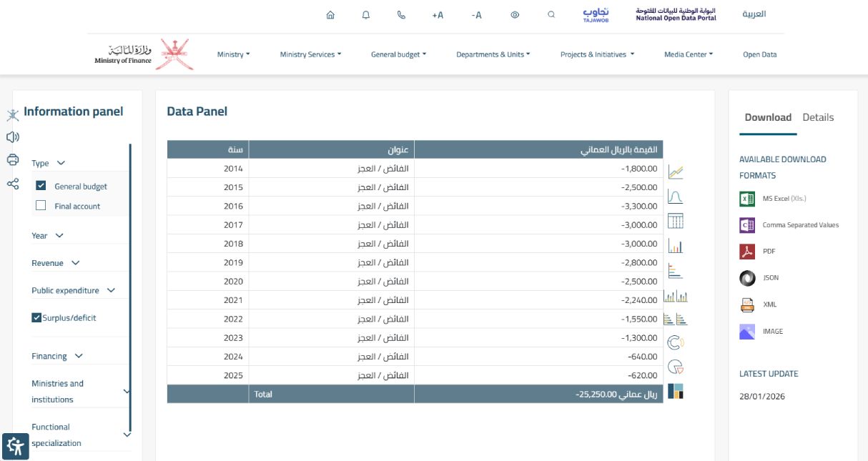Show data as a bell curve chart
Image resolution: width=868 pixels, height=461 pixels.
tap(676, 197)
